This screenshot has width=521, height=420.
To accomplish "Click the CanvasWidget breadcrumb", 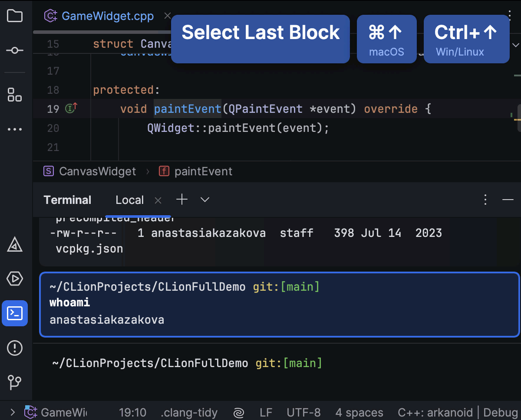I will coord(97,171).
